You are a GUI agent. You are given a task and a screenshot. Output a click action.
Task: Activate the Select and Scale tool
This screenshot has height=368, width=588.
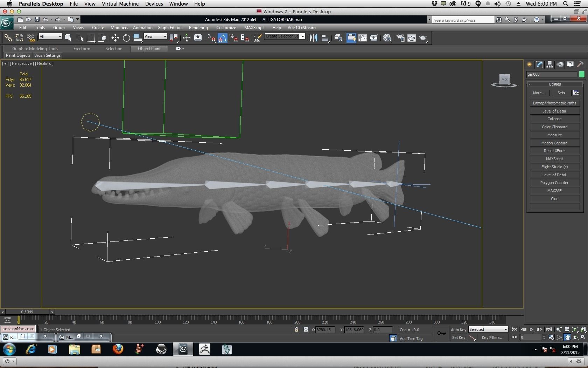(x=138, y=38)
